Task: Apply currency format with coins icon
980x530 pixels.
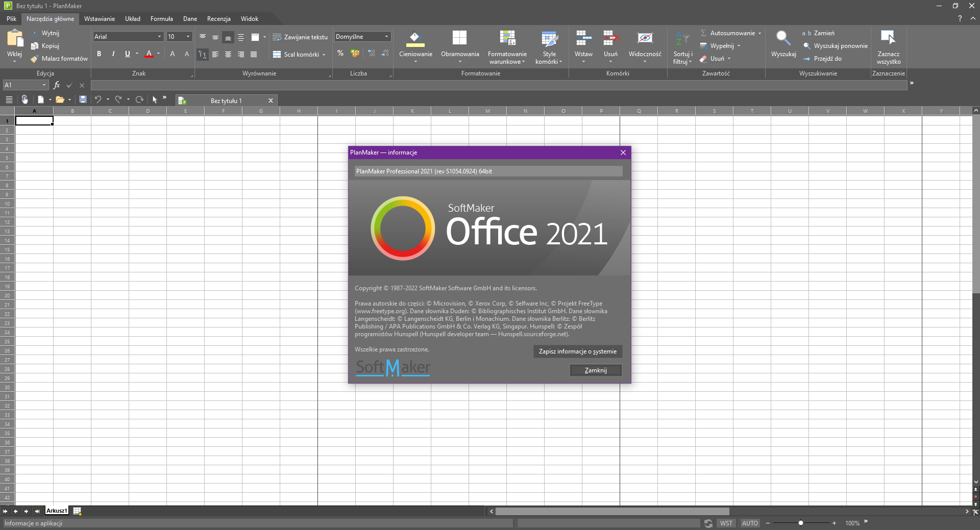Action: [x=355, y=53]
